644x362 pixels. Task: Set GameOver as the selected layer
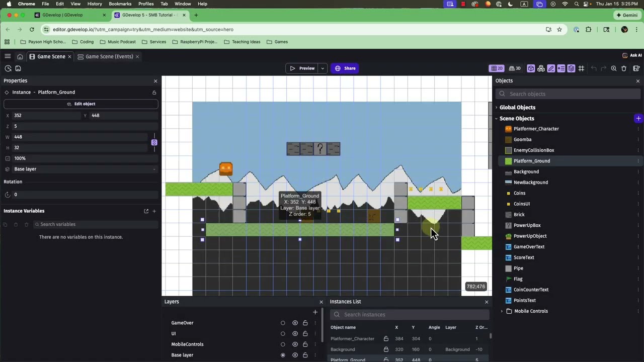point(283,323)
